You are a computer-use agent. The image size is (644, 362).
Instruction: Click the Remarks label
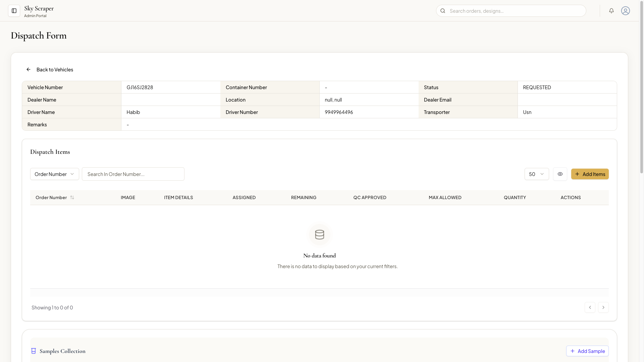tap(37, 124)
